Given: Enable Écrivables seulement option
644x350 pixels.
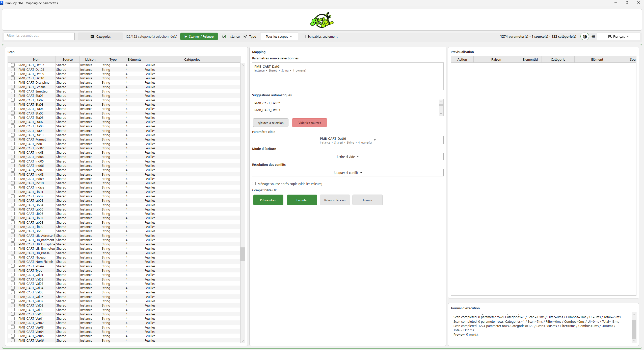Looking at the screenshot, I should point(304,36).
